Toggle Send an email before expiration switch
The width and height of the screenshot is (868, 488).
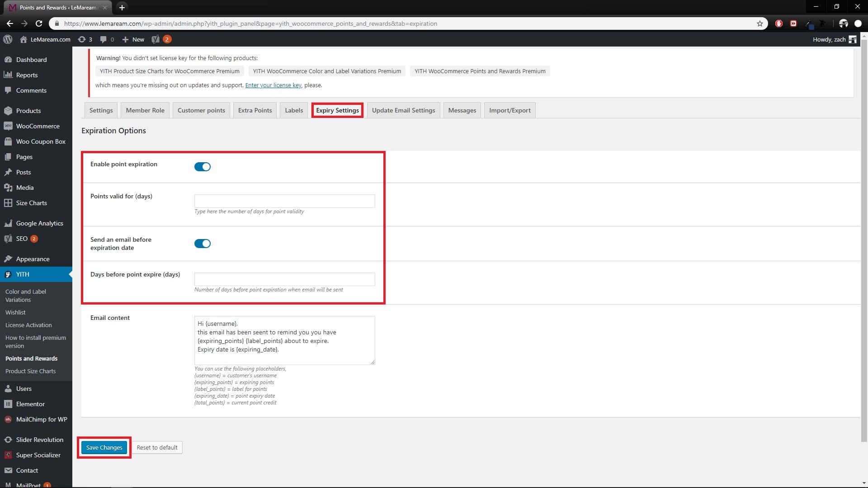[203, 244]
